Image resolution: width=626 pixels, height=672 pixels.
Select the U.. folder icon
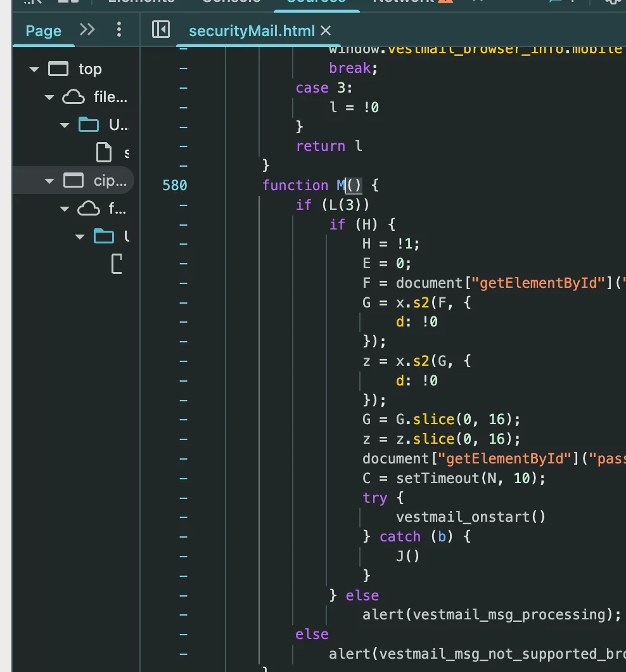89,125
